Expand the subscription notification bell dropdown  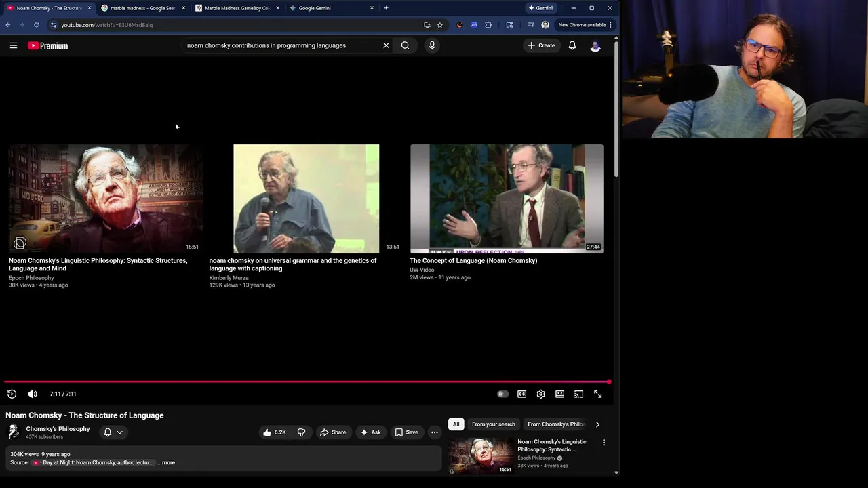pyautogui.click(x=113, y=432)
